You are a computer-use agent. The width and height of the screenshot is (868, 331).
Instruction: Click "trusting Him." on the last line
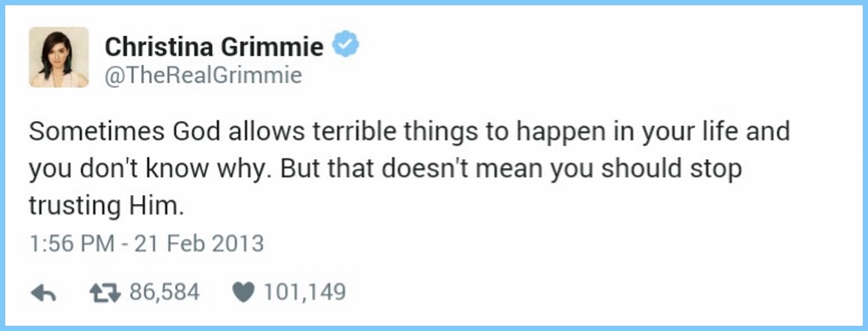tap(106, 207)
